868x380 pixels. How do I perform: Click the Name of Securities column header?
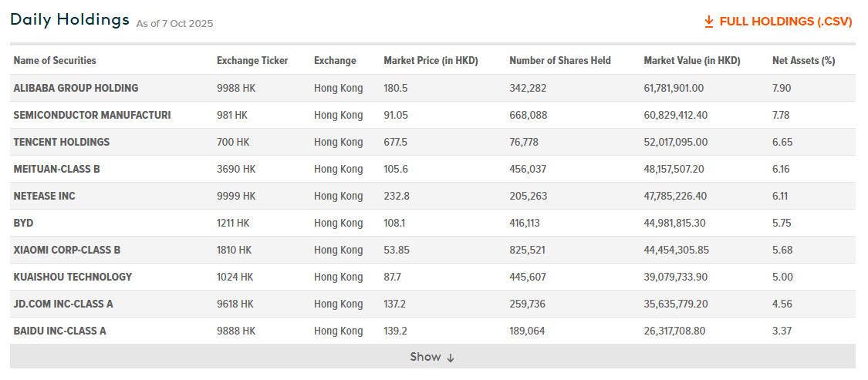click(x=55, y=61)
